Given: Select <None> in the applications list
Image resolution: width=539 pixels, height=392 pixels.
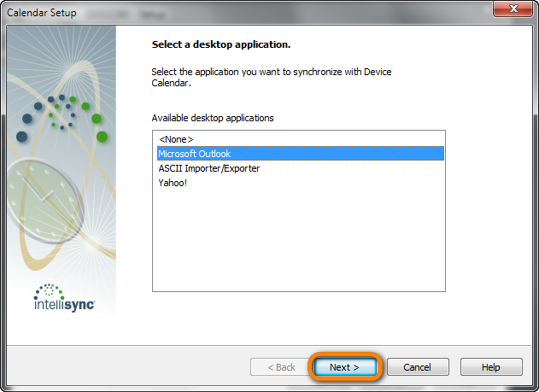Looking at the screenshot, I should coord(300,139).
